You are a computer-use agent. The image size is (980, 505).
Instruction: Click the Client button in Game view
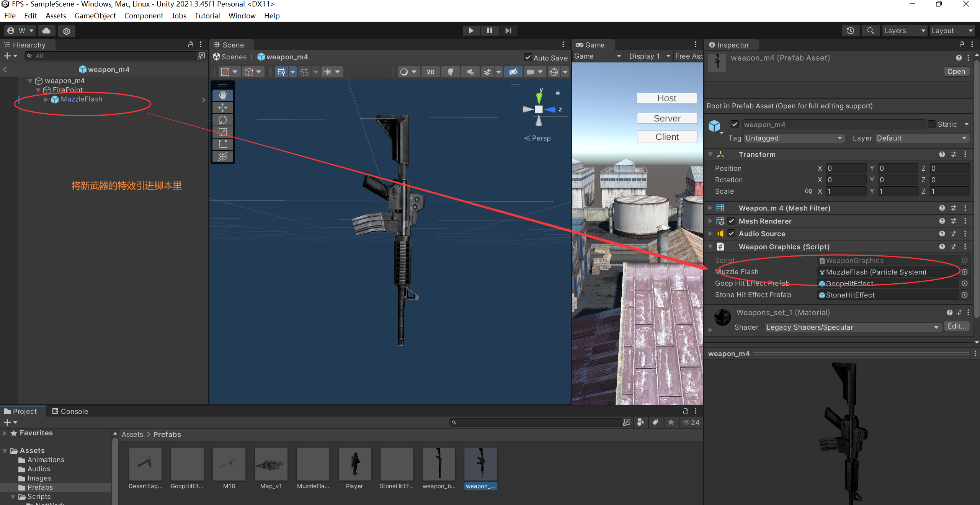pos(667,137)
